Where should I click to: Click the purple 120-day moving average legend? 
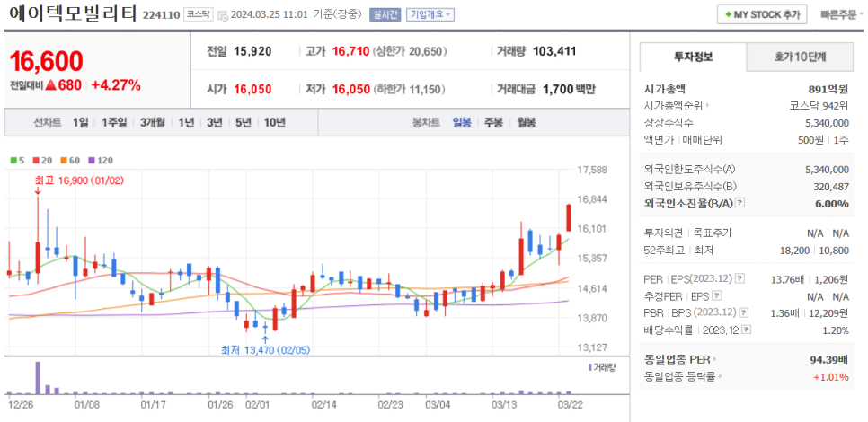point(101,161)
